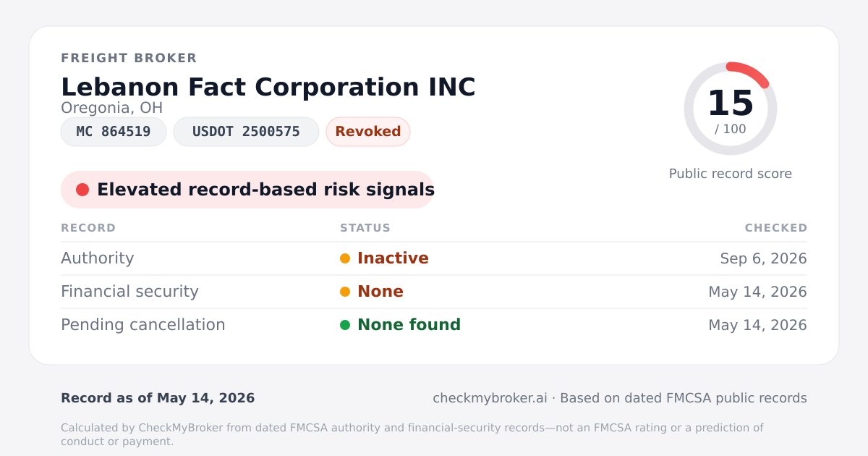Open the Elevated record-based risk signals banner

coord(247,190)
